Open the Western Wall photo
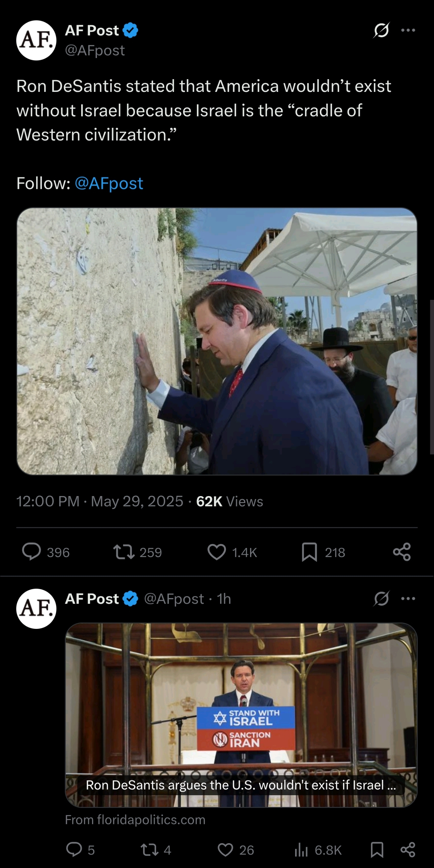 [217, 341]
